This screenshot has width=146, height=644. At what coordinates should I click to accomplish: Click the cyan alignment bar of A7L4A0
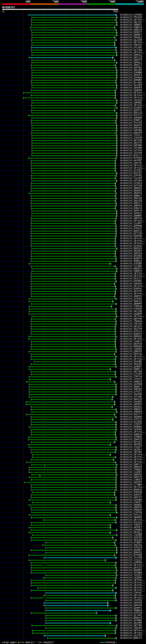tap(74, 48)
